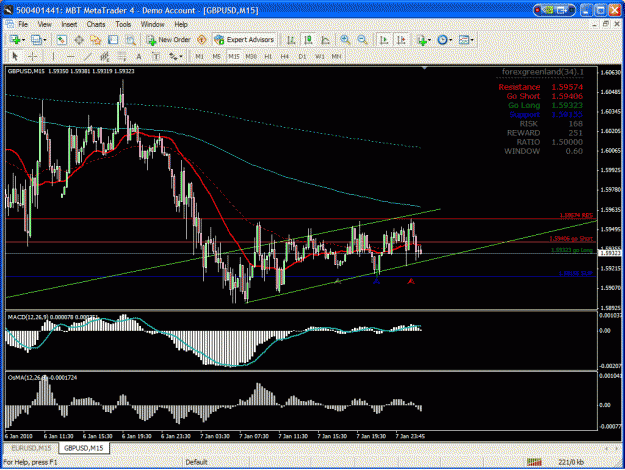
Task: Open the Market Watch window icon
Action: [x=61, y=40]
